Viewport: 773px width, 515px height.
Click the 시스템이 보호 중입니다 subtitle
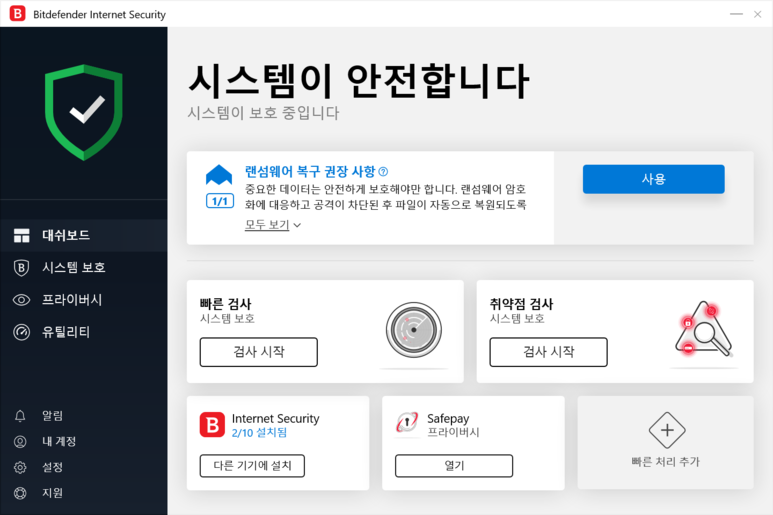click(263, 113)
